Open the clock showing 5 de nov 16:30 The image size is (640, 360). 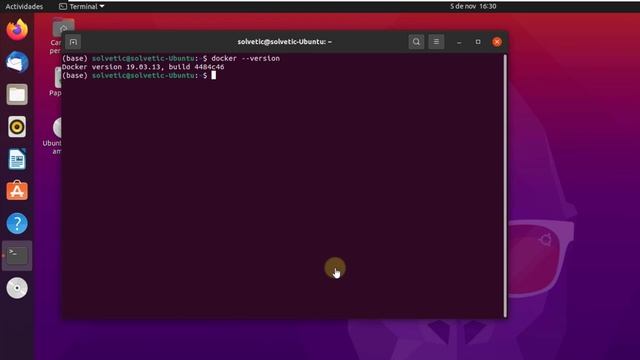473,7
